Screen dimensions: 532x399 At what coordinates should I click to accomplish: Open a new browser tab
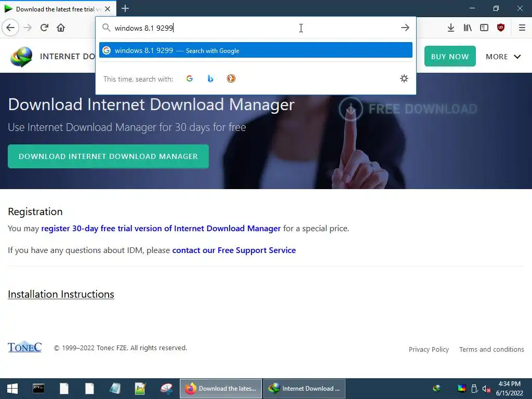(125, 8)
